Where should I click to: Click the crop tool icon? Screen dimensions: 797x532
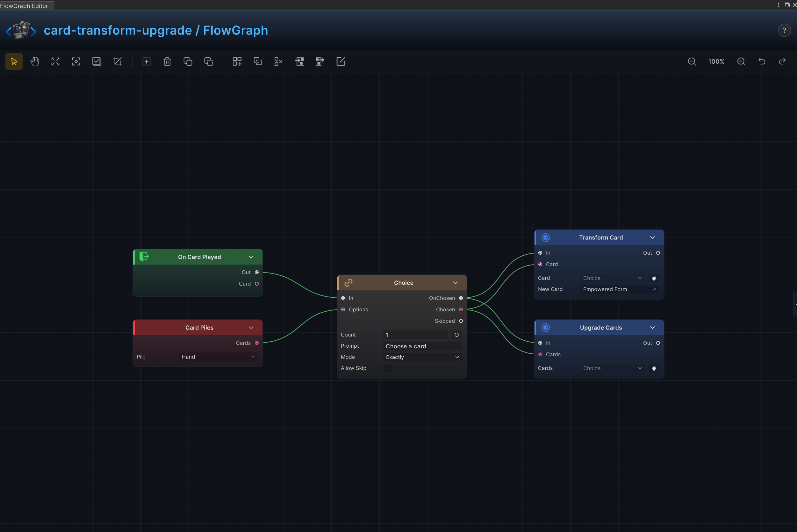(x=118, y=61)
